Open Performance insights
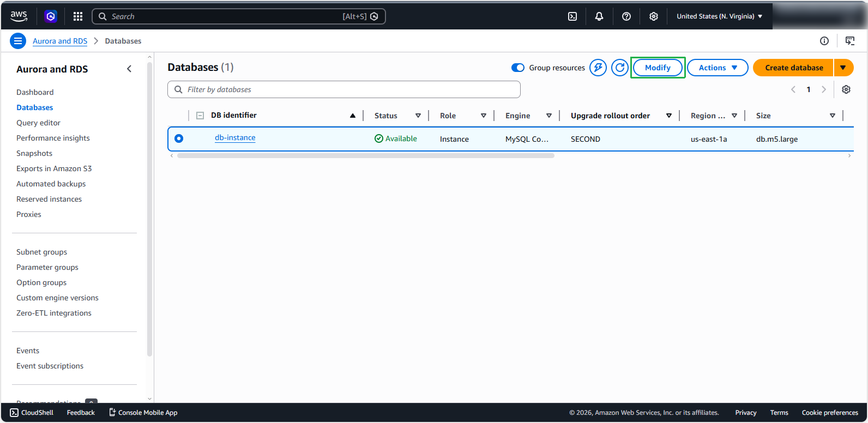 pyautogui.click(x=53, y=138)
